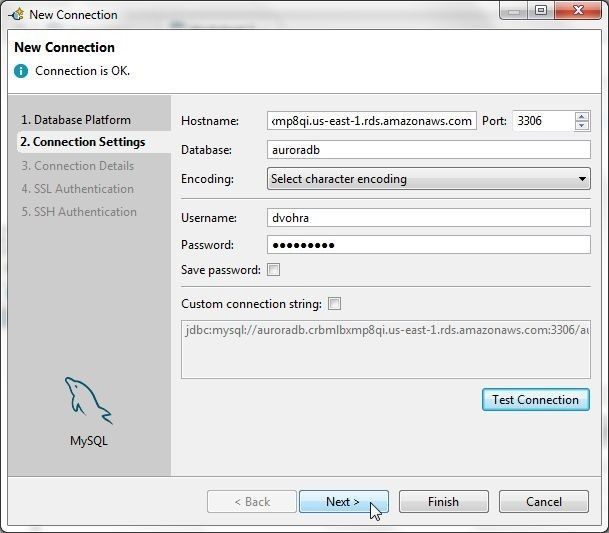
Task: Click the JDBC connection string text area
Action: point(386,349)
